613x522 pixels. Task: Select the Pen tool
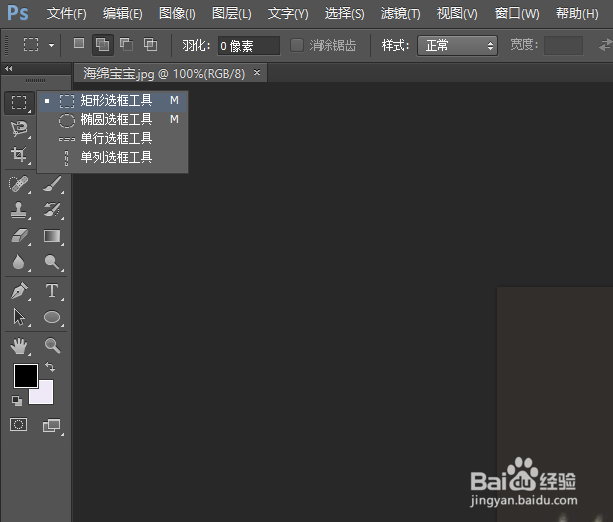coord(19,291)
